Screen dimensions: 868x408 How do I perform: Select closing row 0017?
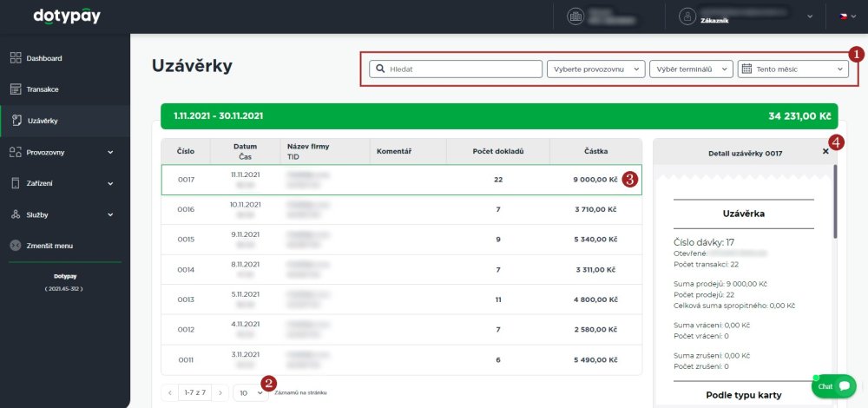pos(401,180)
